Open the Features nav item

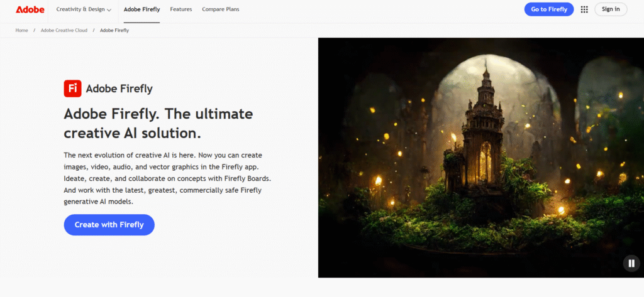181,9
